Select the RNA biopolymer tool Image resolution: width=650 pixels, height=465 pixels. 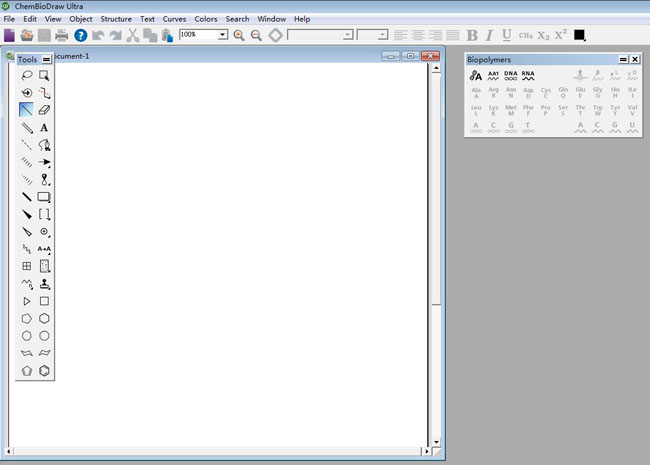coord(528,75)
